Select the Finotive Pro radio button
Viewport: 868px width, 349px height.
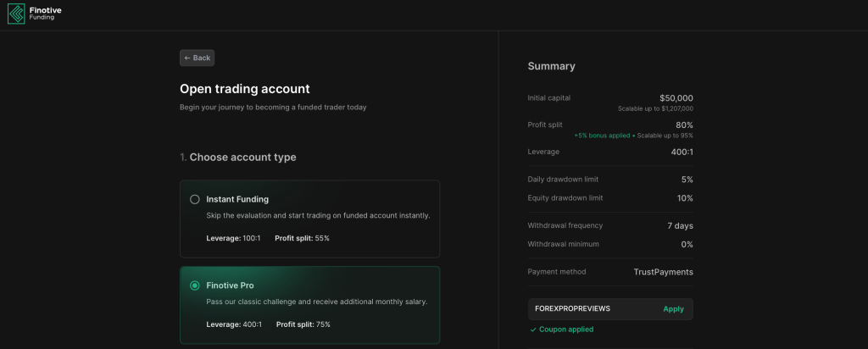coord(194,285)
